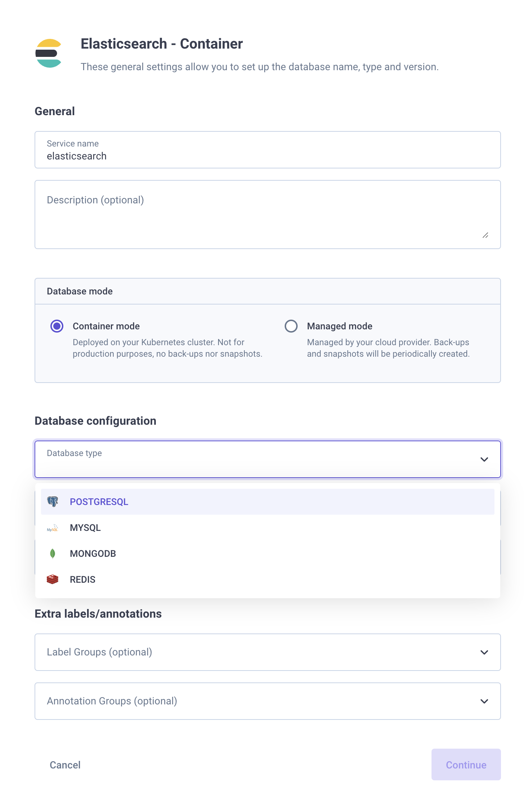Choose the REDIS option
Viewport: 524px width, 812px height.
(83, 579)
